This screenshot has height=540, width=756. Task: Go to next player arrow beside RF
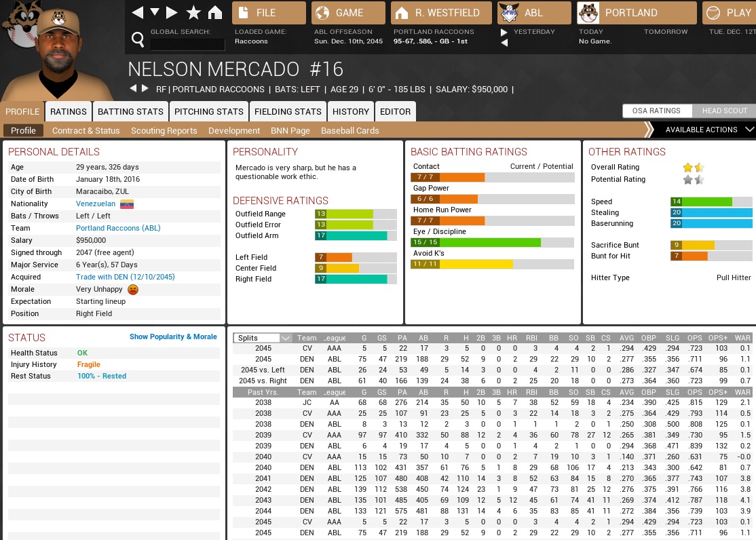[x=145, y=89]
